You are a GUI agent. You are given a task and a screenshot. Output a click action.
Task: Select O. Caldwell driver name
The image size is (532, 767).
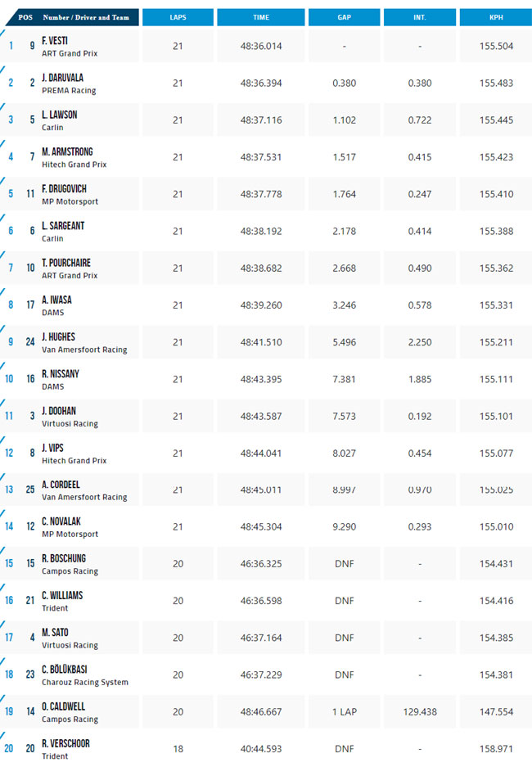pos(63,706)
